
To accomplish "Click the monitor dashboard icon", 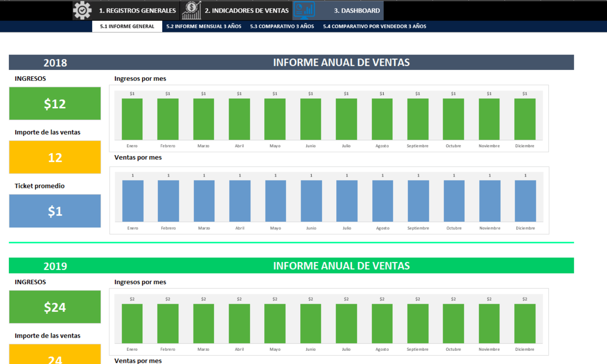I will (304, 11).
